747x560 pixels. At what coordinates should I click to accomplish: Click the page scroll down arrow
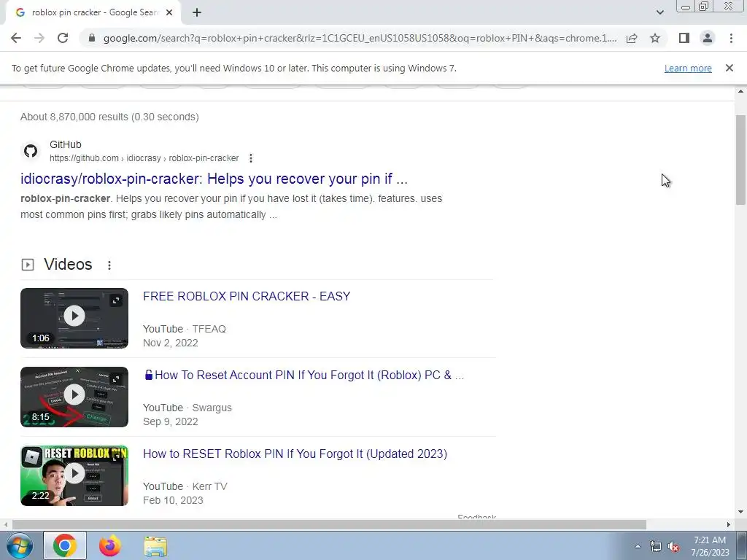coord(740,512)
